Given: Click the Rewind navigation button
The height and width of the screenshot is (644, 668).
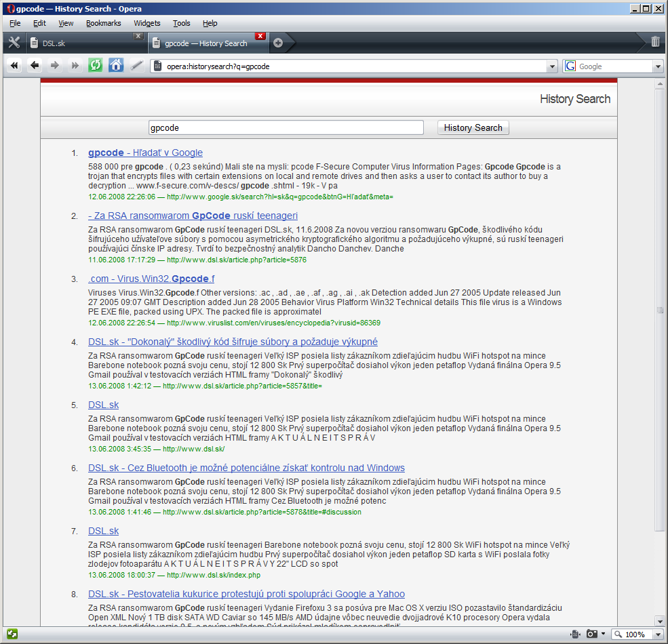Looking at the screenshot, I should [x=14, y=66].
